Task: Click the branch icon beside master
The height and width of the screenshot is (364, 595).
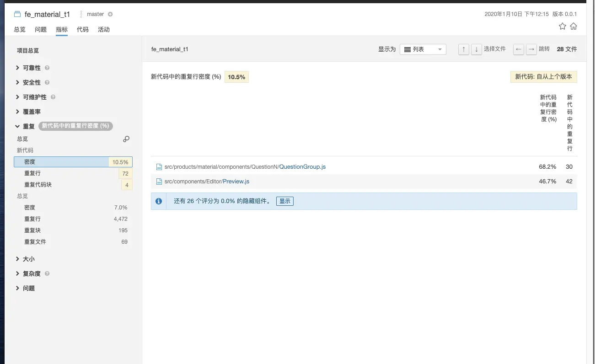Action: pyautogui.click(x=81, y=14)
